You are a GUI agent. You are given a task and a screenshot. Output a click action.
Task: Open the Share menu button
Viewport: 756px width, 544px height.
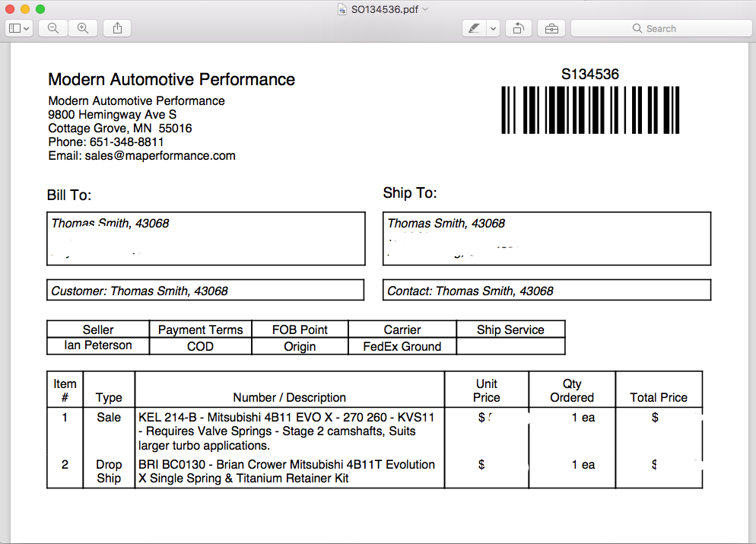117,28
